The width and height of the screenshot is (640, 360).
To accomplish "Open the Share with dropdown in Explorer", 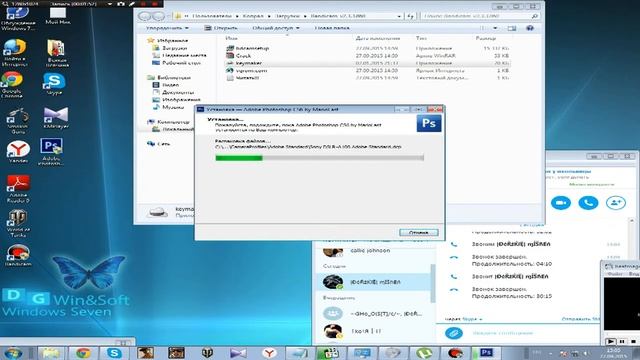I will click(x=276, y=28).
